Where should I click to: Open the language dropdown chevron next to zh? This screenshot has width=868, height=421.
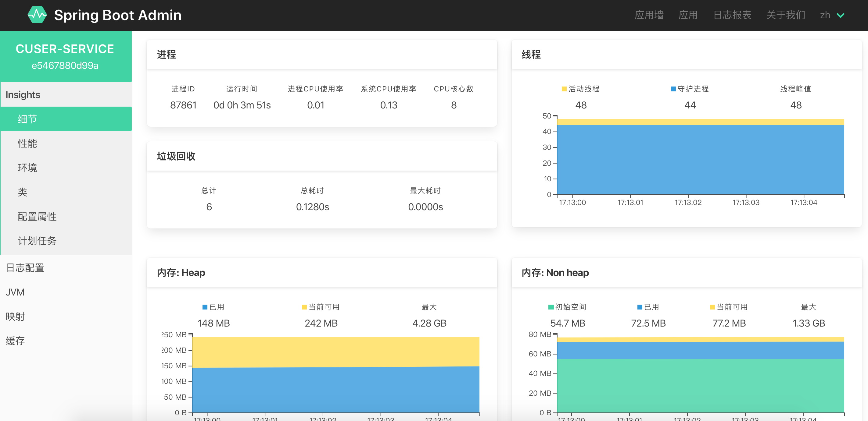840,15
